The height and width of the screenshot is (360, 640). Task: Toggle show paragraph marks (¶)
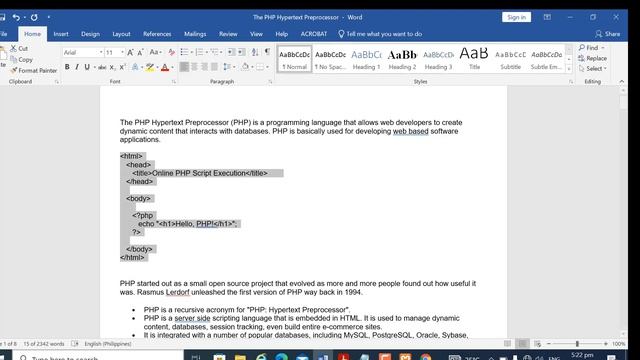[x=267, y=52]
